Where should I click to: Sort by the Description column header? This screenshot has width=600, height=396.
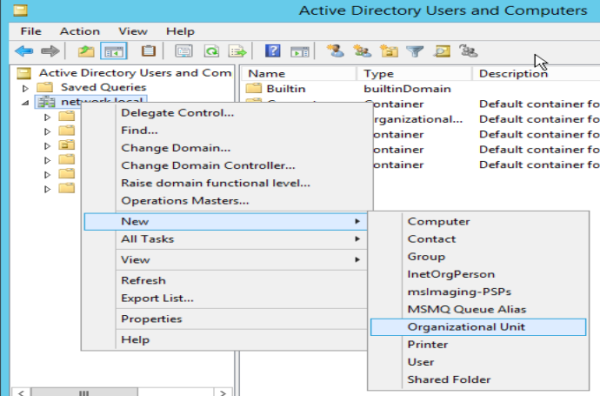tap(536, 73)
